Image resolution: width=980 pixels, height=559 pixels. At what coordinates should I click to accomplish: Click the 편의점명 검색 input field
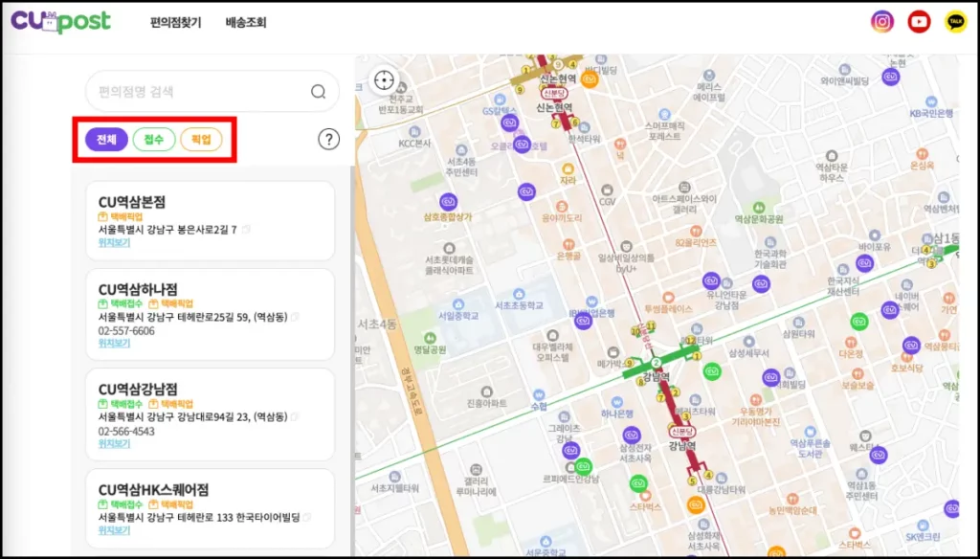click(191, 91)
